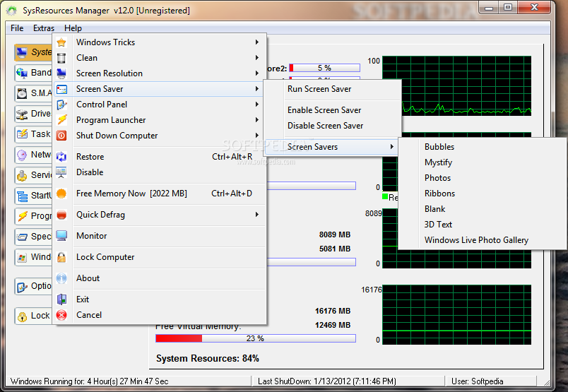The height and width of the screenshot is (392, 568).
Task: Click the top CPU usage graph
Action: [457, 86]
